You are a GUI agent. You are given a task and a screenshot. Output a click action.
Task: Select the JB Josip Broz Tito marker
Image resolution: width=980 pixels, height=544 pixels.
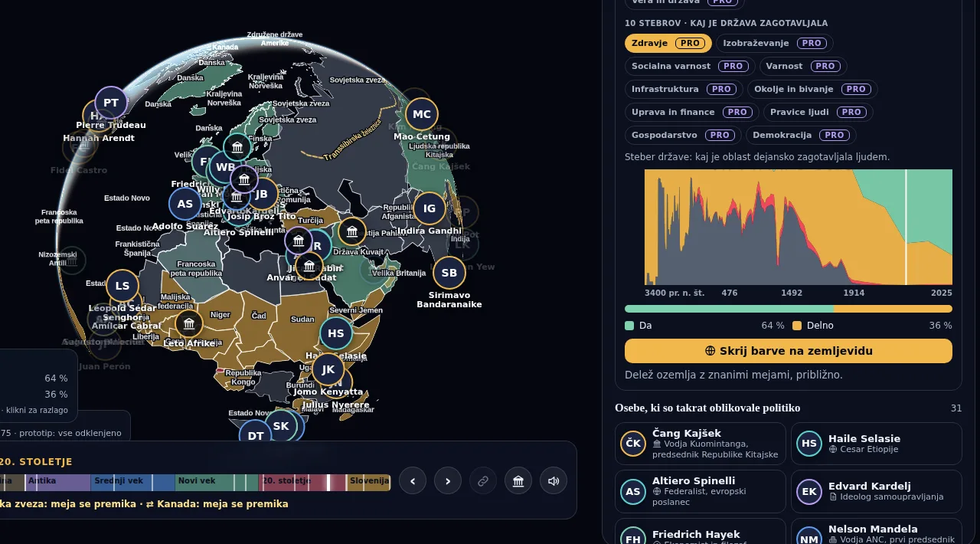(262, 194)
